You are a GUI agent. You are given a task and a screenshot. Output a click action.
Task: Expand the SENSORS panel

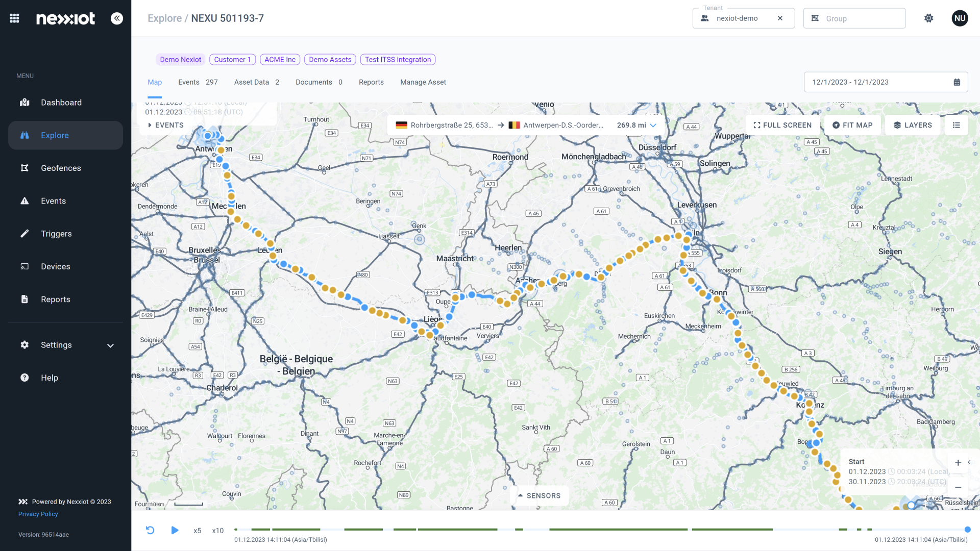click(539, 496)
